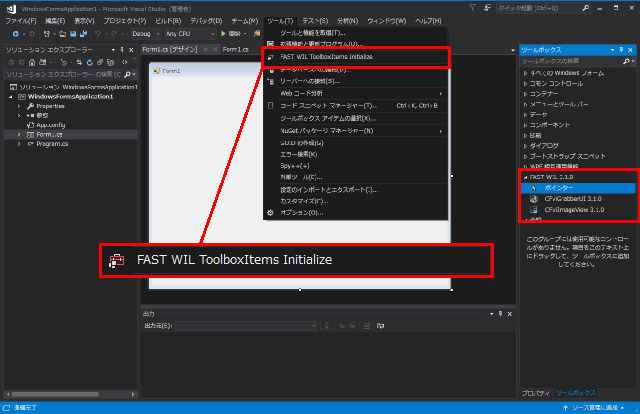Expand the コンテナー toolbox group
This screenshot has width=640, height=414.
click(x=525, y=94)
